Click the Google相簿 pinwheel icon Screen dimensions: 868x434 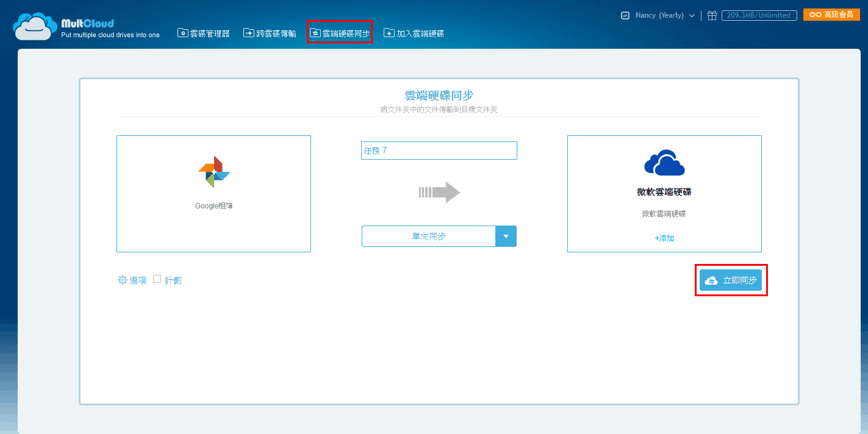coord(214,172)
